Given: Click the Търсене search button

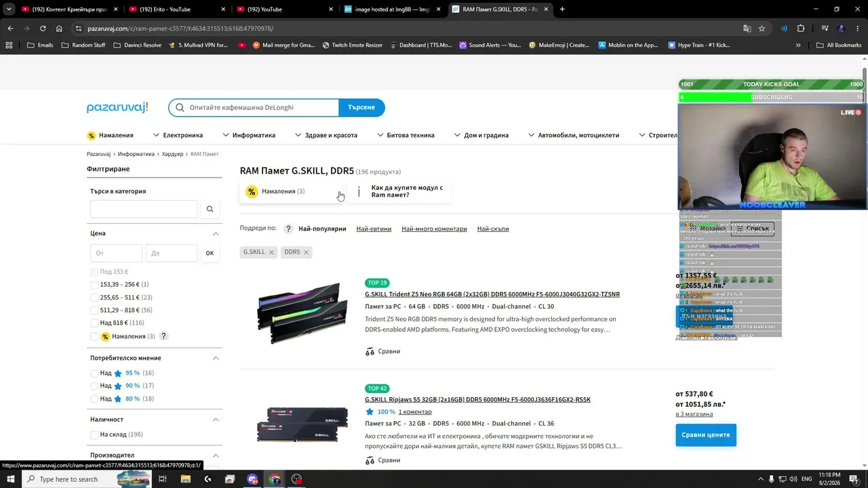Looking at the screenshot, I should click(x=361, y=107).
